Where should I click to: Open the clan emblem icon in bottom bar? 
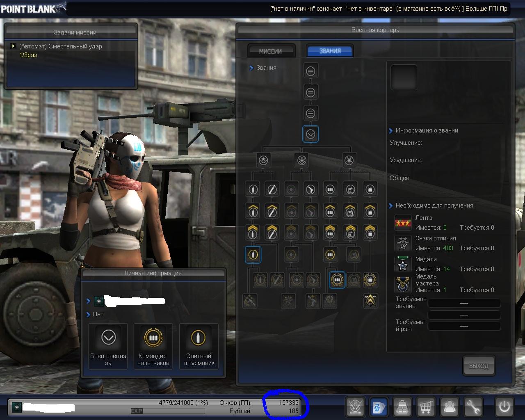[355, 406]
